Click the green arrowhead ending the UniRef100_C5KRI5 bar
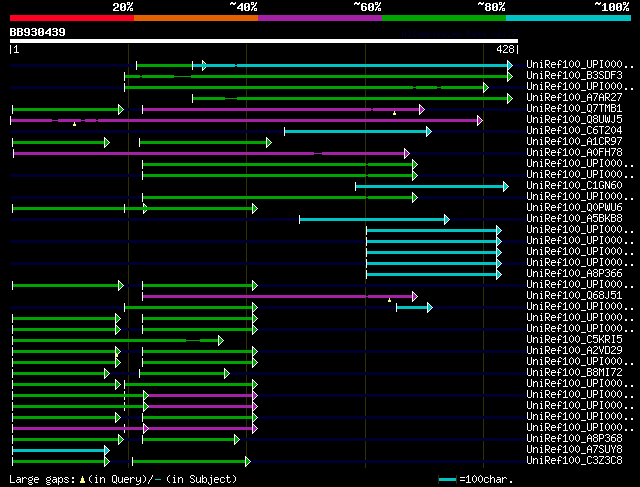The image size is (640, 487). (221, 340)
